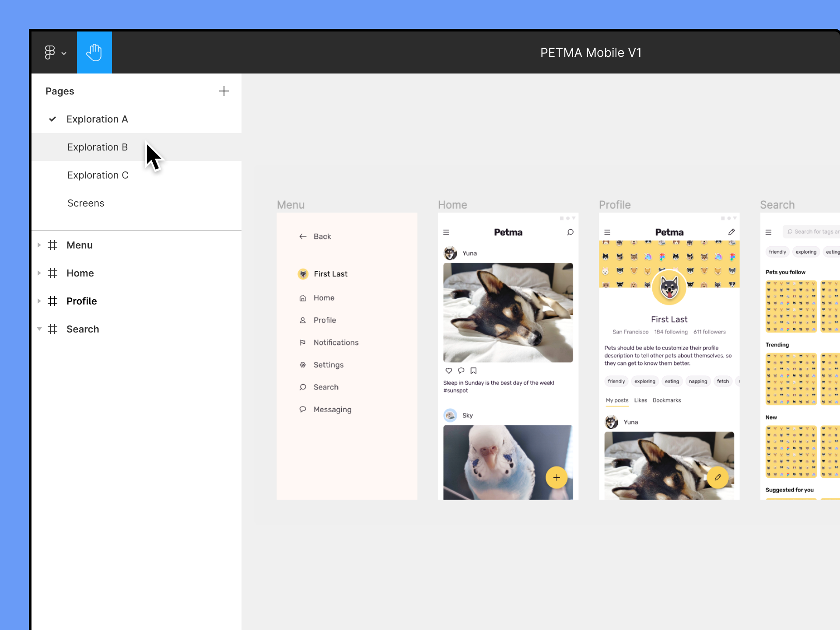Select Exploration B page

pyautogui.click(x=97, y=147)
